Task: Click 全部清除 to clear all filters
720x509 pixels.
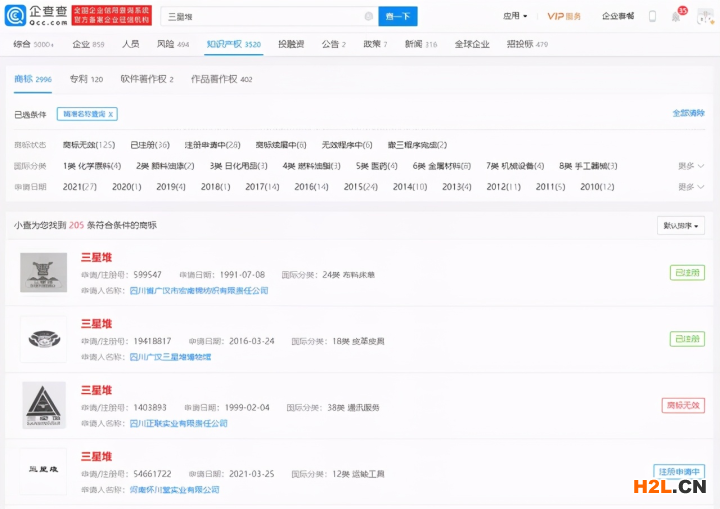Action: click(688, 113)
